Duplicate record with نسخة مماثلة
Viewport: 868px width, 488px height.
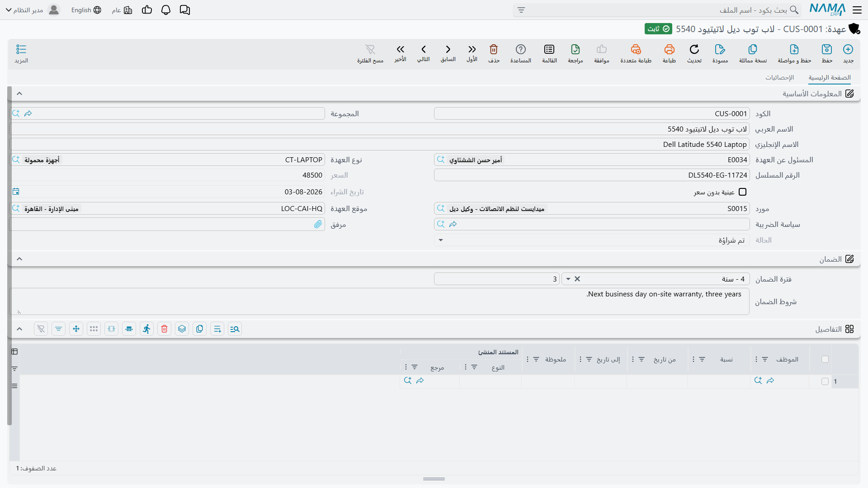[x=753, y=53]
